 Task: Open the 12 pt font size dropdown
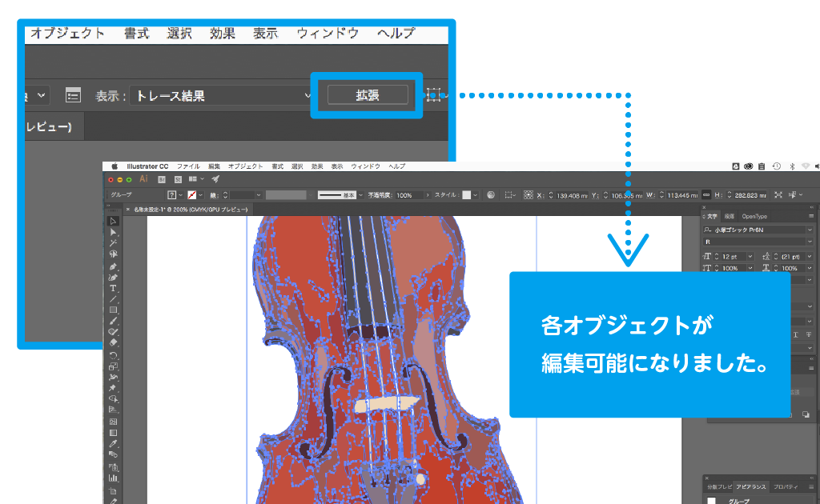click(750, 256)
